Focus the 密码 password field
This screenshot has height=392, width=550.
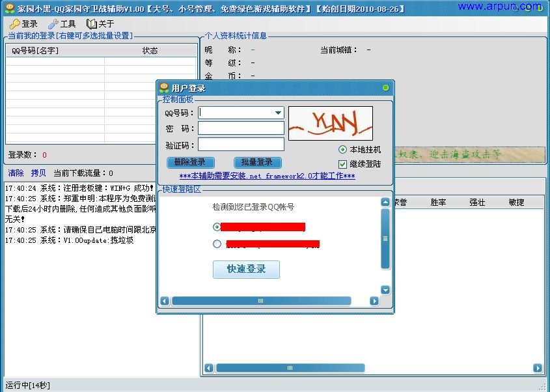pyautogui.click(x=241, y=128)
